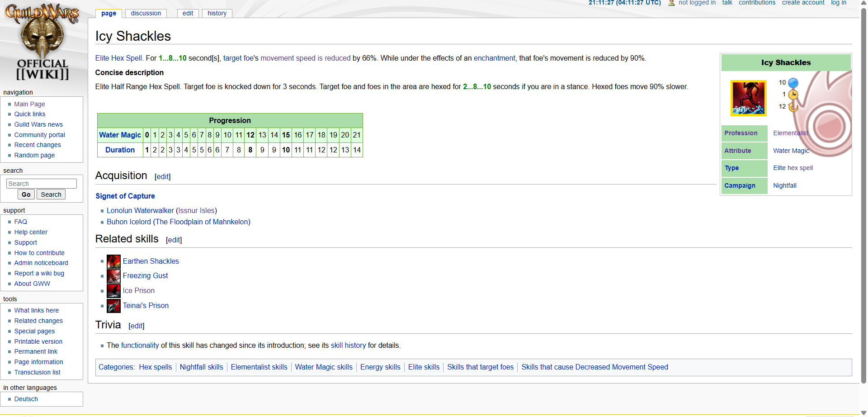Edit the Acquisition section
The width and height of the screenshot is (868, 417).
point(162,176)
